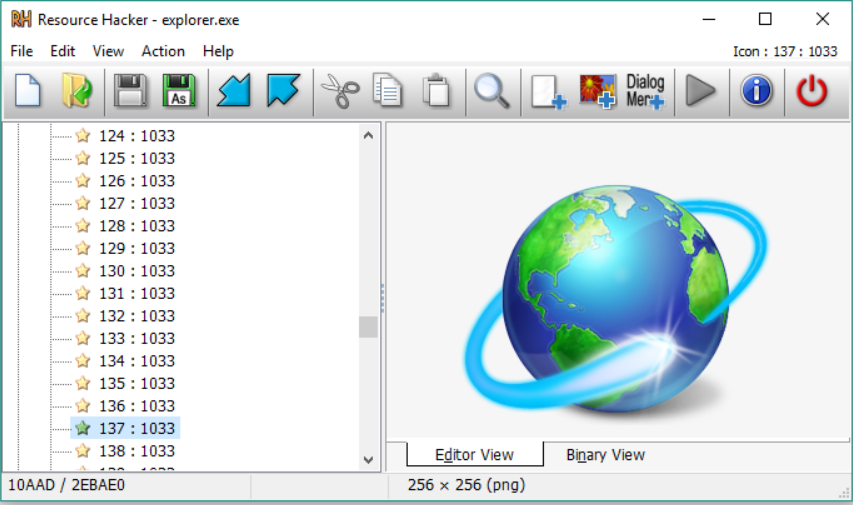
Task: Click the globe icon preview image
Action: pos(616,305)
